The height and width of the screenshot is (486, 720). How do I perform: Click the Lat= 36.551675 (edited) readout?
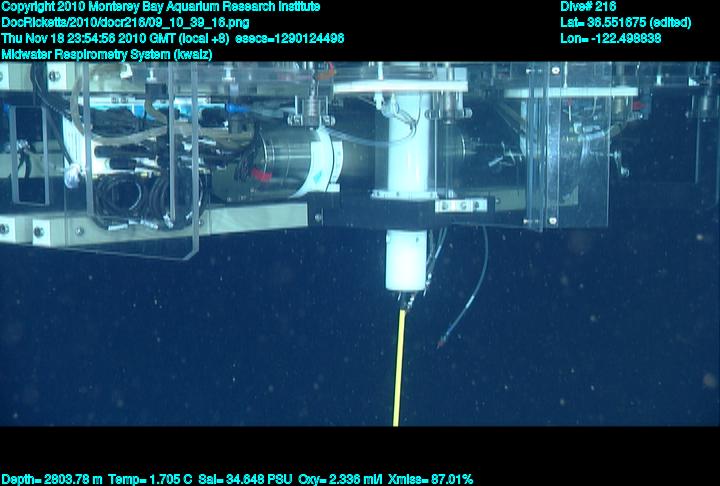(625, 23)
